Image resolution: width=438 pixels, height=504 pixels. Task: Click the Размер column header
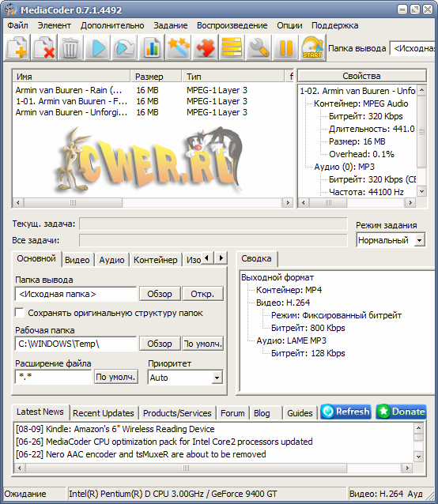click(x=157, y=77)
